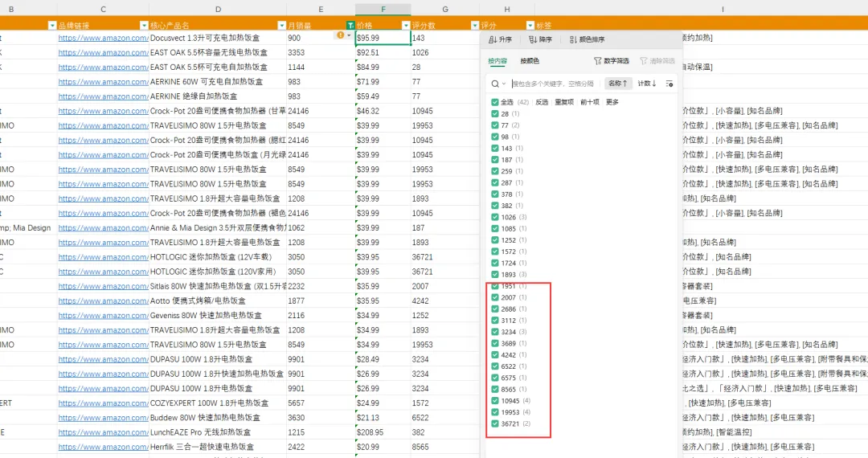Open Amazon link for LunchEAZE Pro row
This screenshot has width=868, height=458.
[104, 432]
